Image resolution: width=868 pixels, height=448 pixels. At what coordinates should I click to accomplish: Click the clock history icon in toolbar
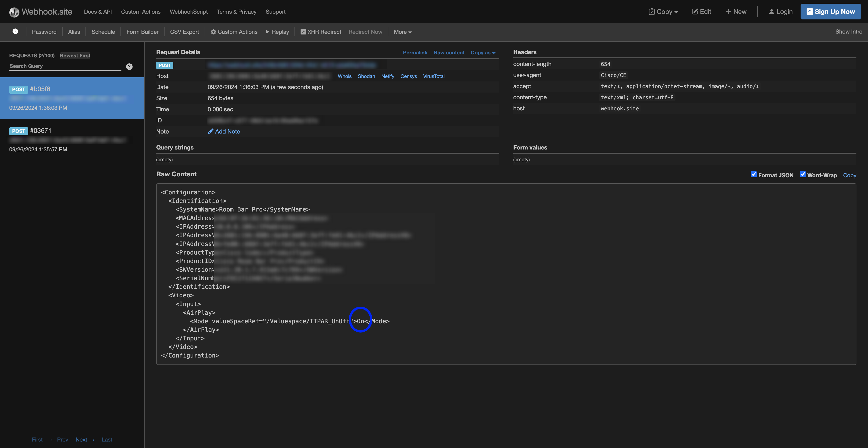click(x=15, y=31)
